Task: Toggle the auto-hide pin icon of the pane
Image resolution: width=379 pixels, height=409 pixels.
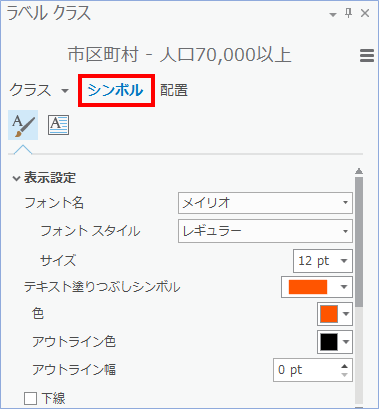Action: click(349, 14)
